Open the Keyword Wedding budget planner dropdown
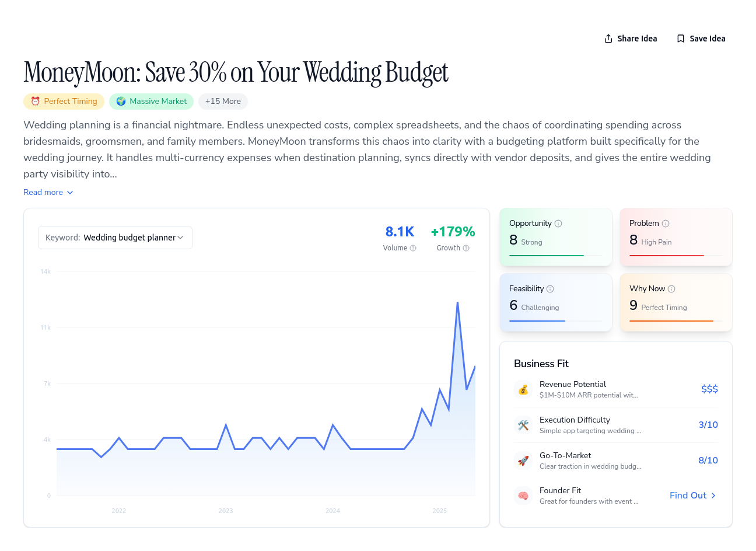The image size is (756, 551). point(115,238)
